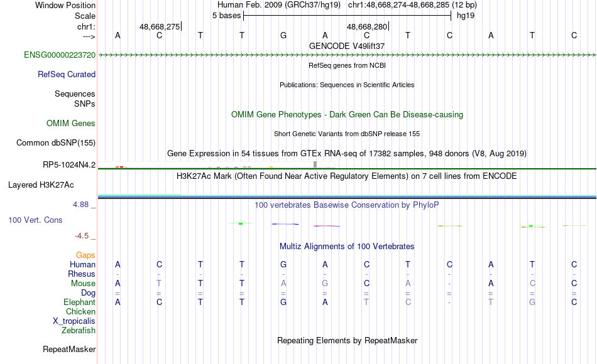The height and width of the screenshot is (364, 597).
Task: Open the RefSeq Curated track label
Action: point(66,75)
